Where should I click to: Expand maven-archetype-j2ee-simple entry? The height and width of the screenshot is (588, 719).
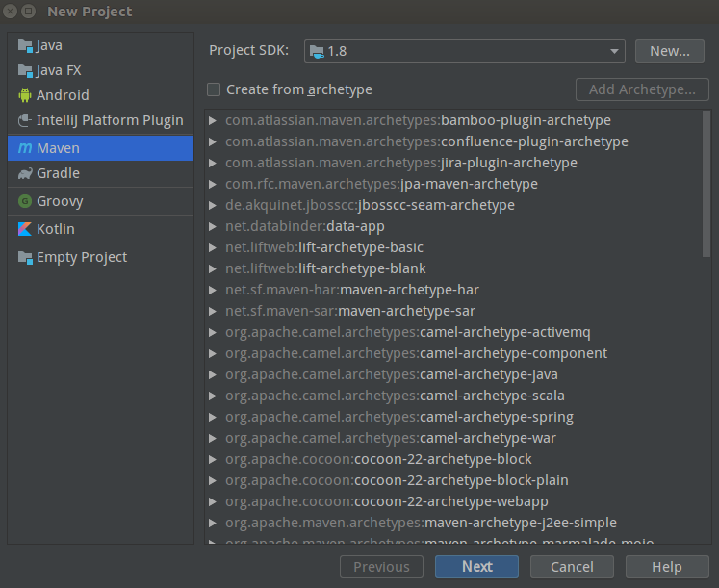click(213, 523)
